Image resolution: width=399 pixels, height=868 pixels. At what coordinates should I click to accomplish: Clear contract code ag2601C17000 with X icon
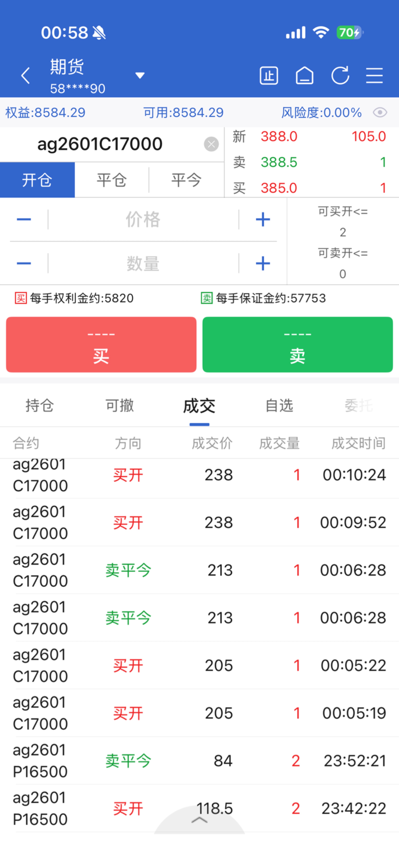[211, 144]
